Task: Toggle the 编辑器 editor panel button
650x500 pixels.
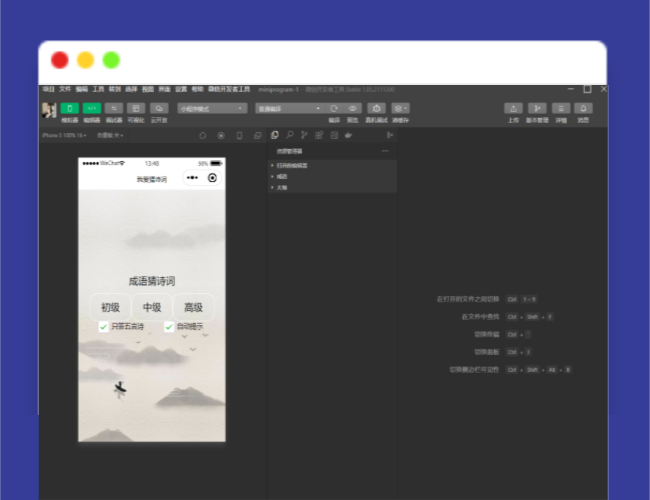Action: pyautogui.click(x=92, y=108)
